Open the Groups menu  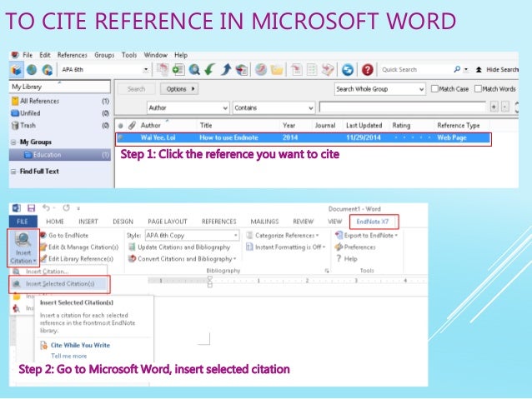click(104, 55)
